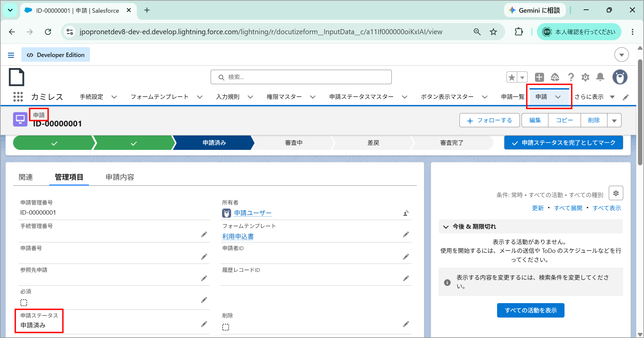Open 申請一覧 navigation tab

point(513,97)
